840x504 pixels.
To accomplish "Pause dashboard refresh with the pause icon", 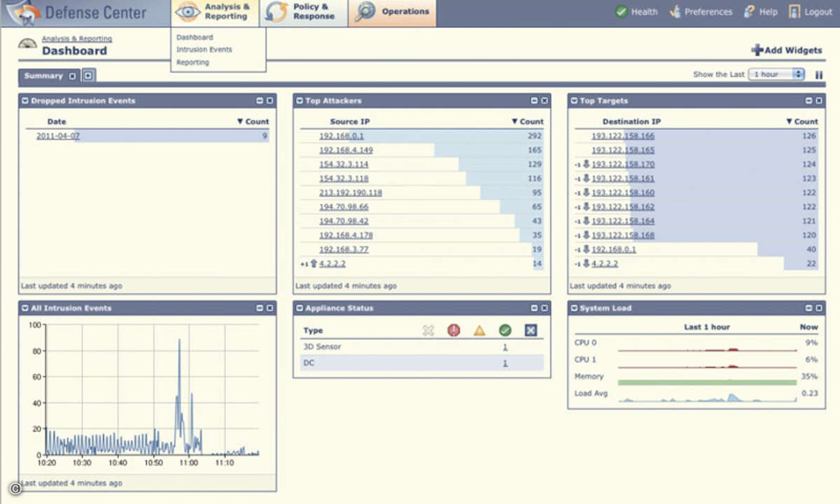I will [x=819, y=75].
